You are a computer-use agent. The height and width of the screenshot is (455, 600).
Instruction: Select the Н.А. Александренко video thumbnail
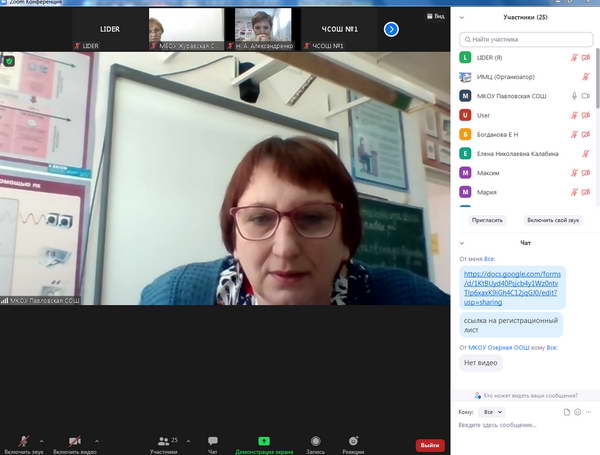pos(262,29)
